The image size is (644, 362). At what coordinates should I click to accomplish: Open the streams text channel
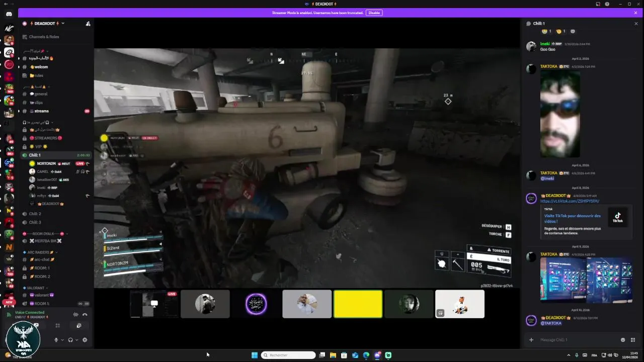coord(55,111)
